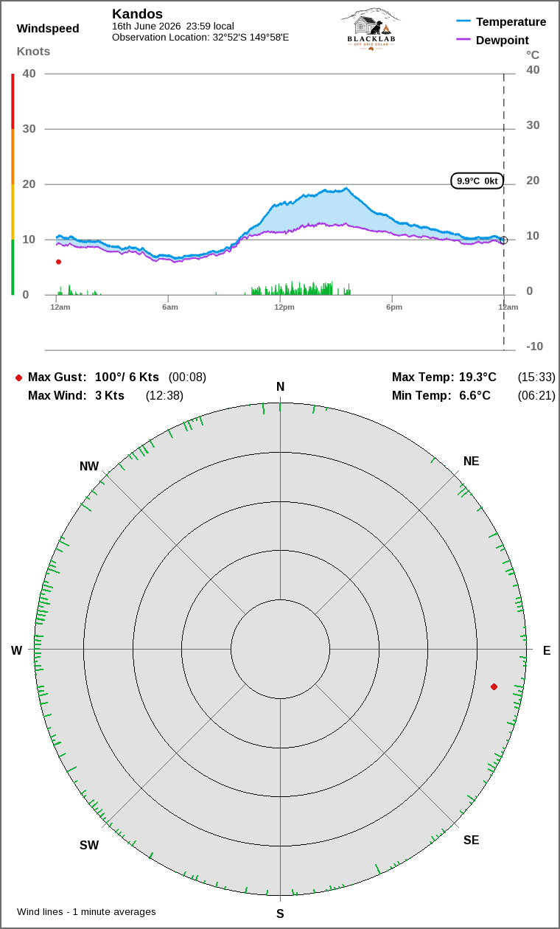560x929 pixels.
Task: Click the W compass label
Action: [16, 650]
